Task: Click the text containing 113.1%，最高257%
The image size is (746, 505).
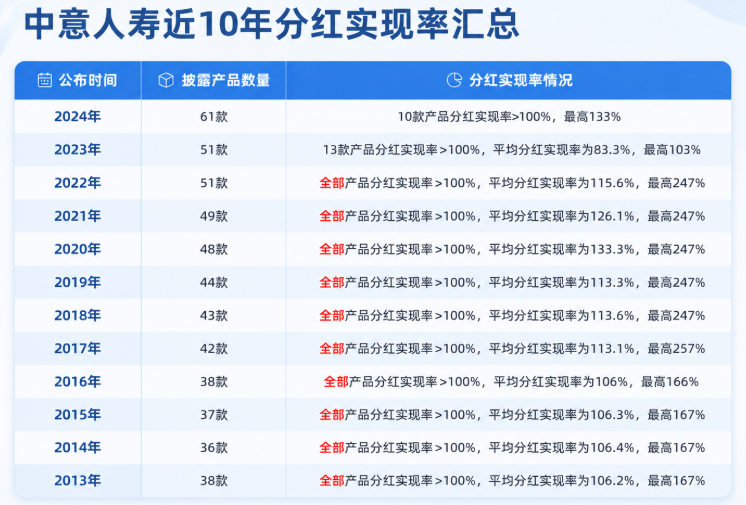Action: coord(512,348)
